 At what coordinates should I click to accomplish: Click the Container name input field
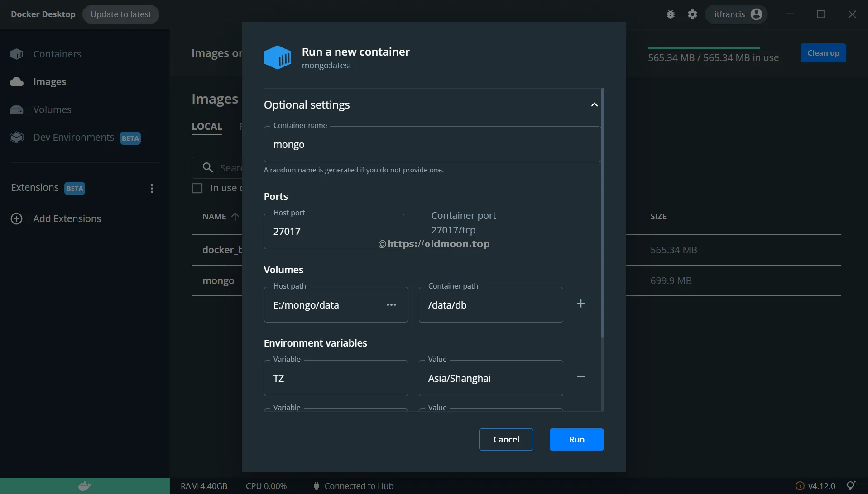click(432, 145)
